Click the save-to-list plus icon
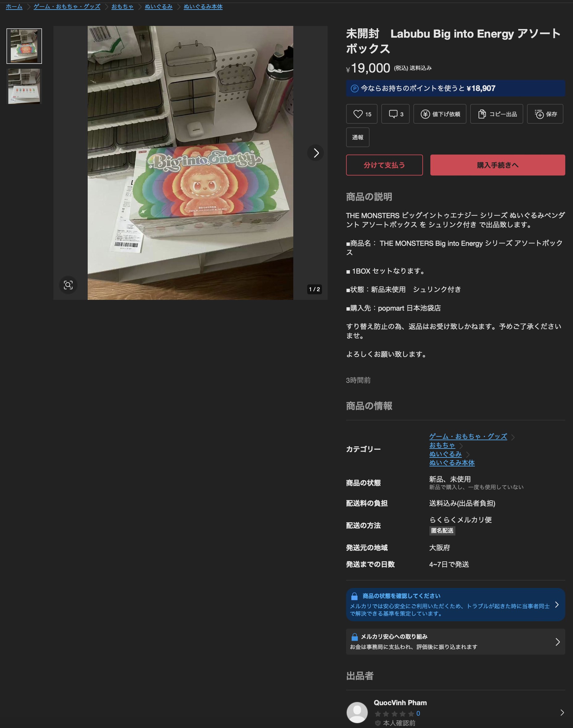The height and width of the screenshot is (728, 573). pos(539,114)
